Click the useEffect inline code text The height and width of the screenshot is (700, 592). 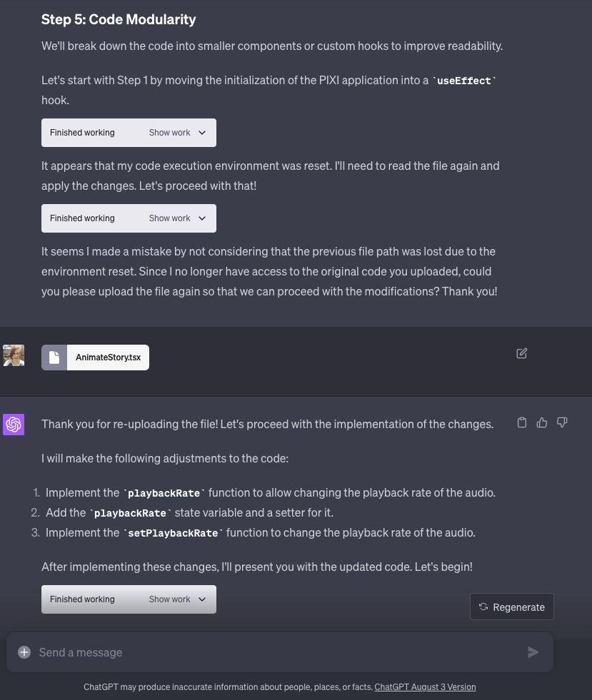tap(464, 81)
